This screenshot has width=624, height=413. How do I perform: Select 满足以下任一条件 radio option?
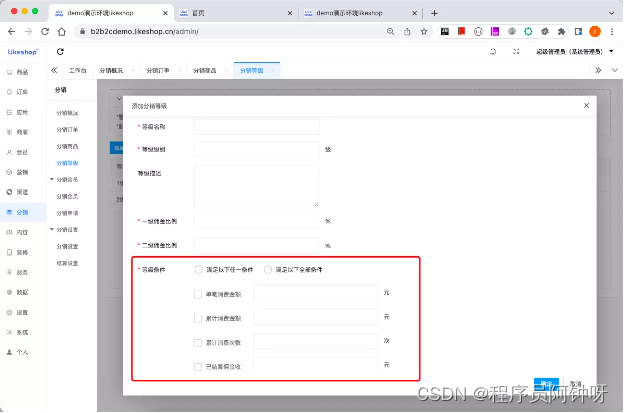(198, 269)
